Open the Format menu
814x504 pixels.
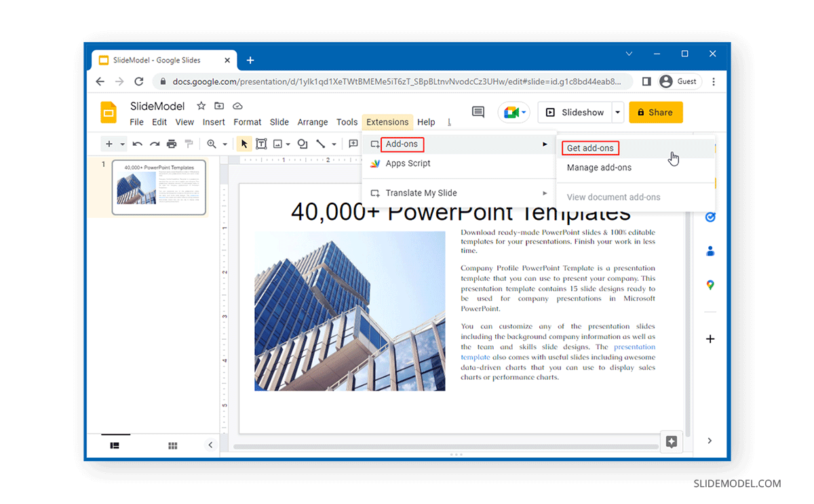248,122
